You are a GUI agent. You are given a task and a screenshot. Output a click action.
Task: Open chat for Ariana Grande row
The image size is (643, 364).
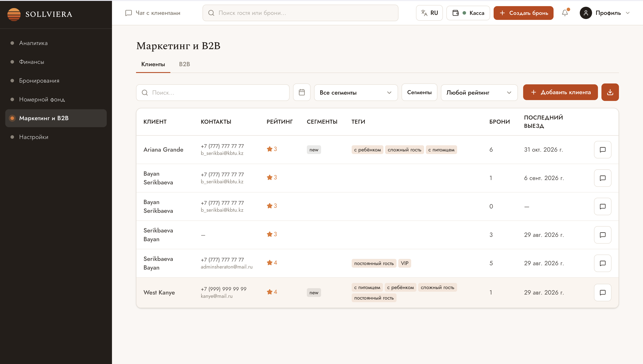pyautogui.click(x=603, y=149)
